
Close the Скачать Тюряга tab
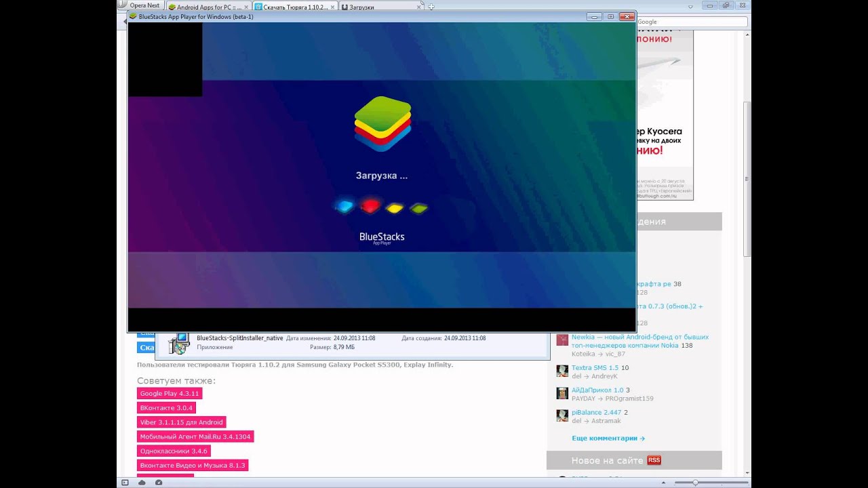click(x=332, y=7)
